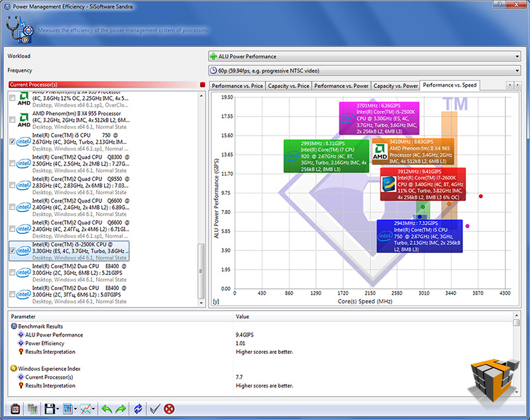Click the tab strip right scroll arrow
The width and height of the screenshot is (530, 420).
point(517,85)
